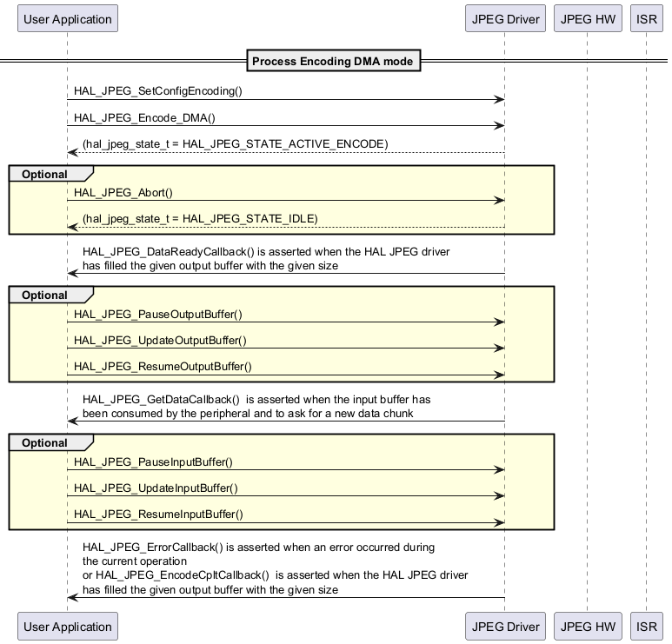Click the HAL_JPEG_DataReadyCallback() description text
The width and height of the screenshot is (672, 644).
(x=266, y=258)
